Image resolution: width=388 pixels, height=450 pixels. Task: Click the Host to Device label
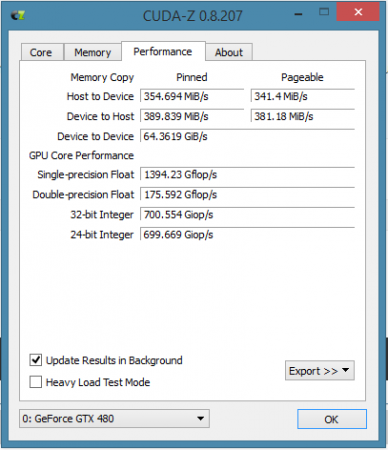point(100,96)
